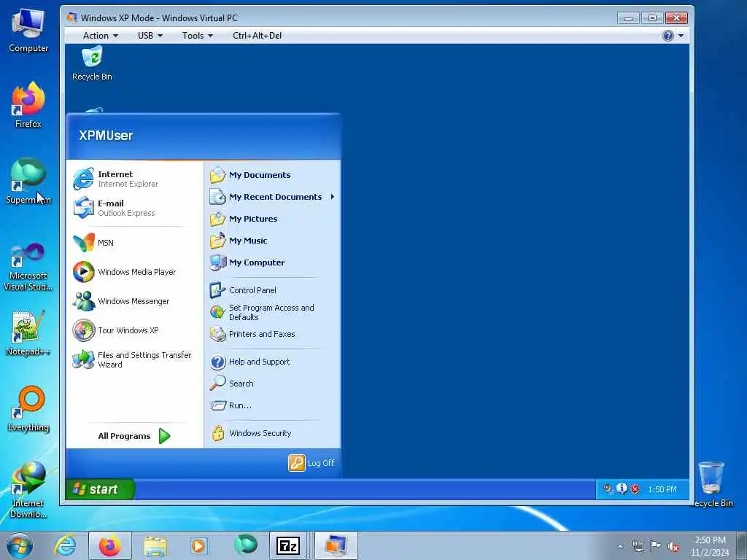The width and height of the screenshot is (747, 560).
Task: Open Windows Media Player taskbar icon
Action: point(198,545)
